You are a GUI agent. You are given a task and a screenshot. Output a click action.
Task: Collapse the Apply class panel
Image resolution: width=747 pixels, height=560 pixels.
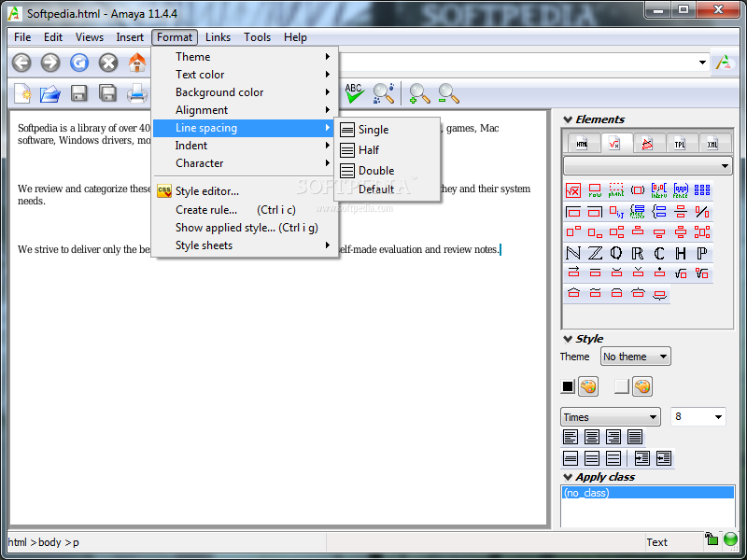[568, 477]
